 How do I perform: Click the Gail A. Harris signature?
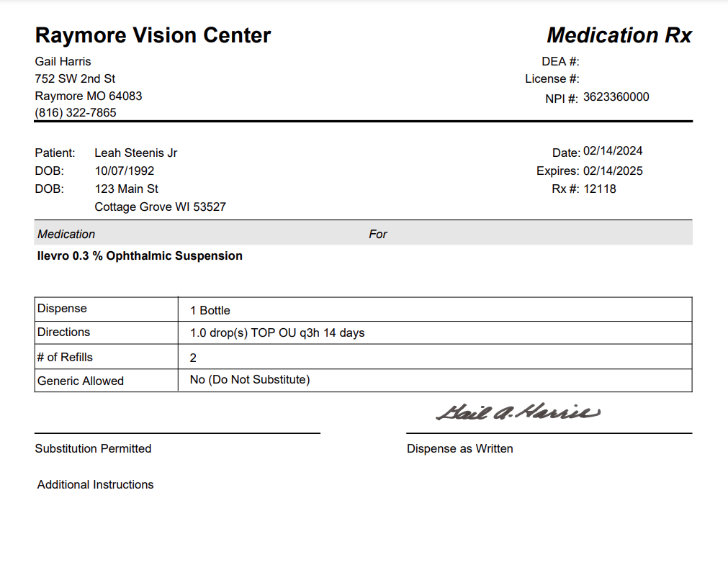pos(518,412)
